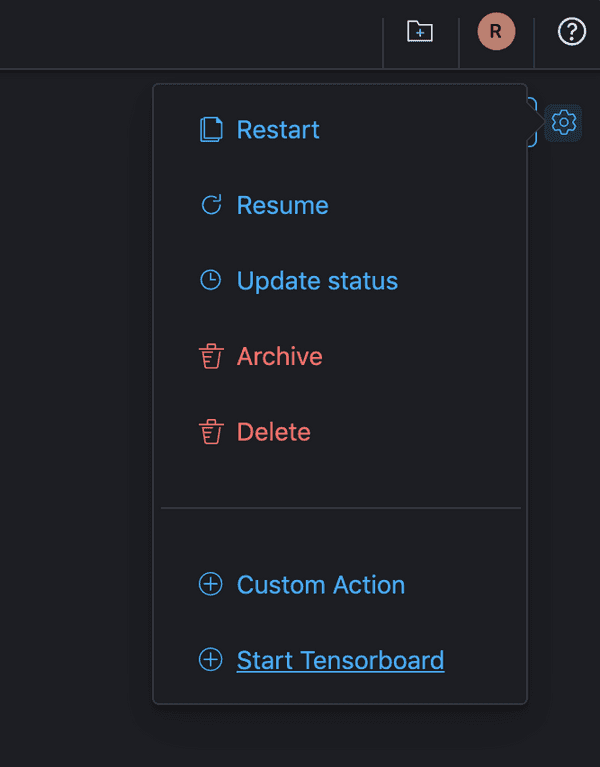Viewport: 600px width, 767px height.
Task: Open the help question mark icon
Action: click(571, 32)
